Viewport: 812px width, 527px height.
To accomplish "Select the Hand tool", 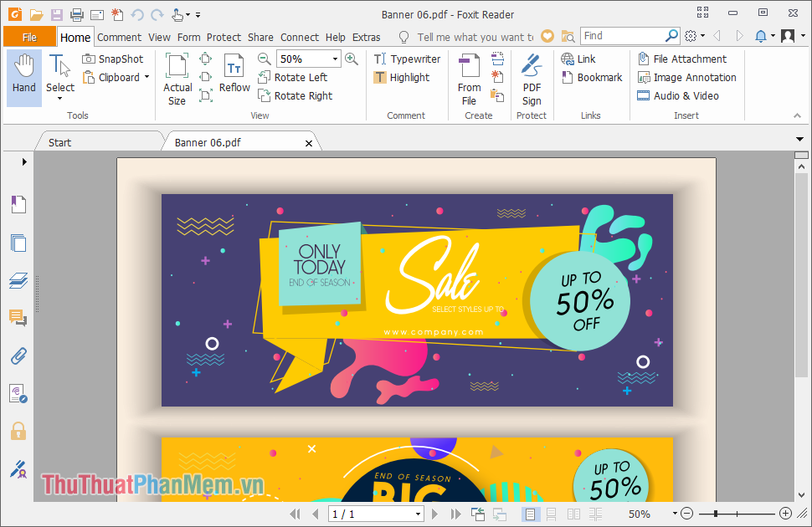I will click(x=23, y=77).
